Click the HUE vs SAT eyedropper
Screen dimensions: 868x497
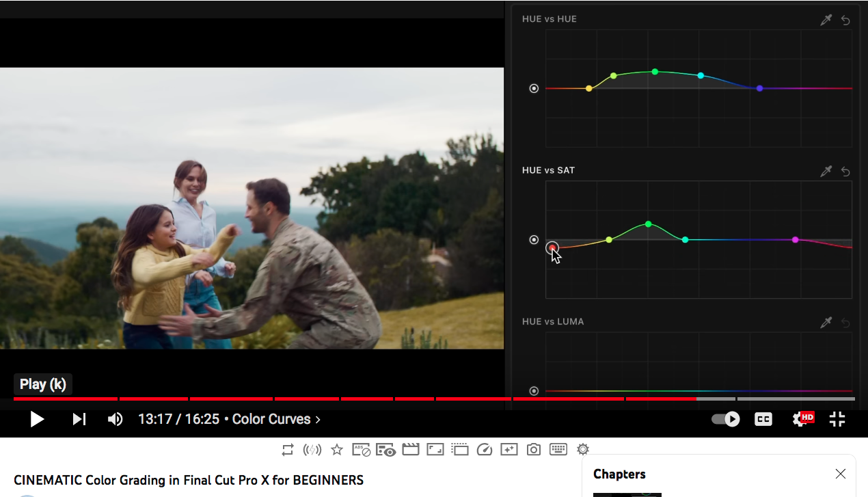pyautogui.click(x=826, y=171)
